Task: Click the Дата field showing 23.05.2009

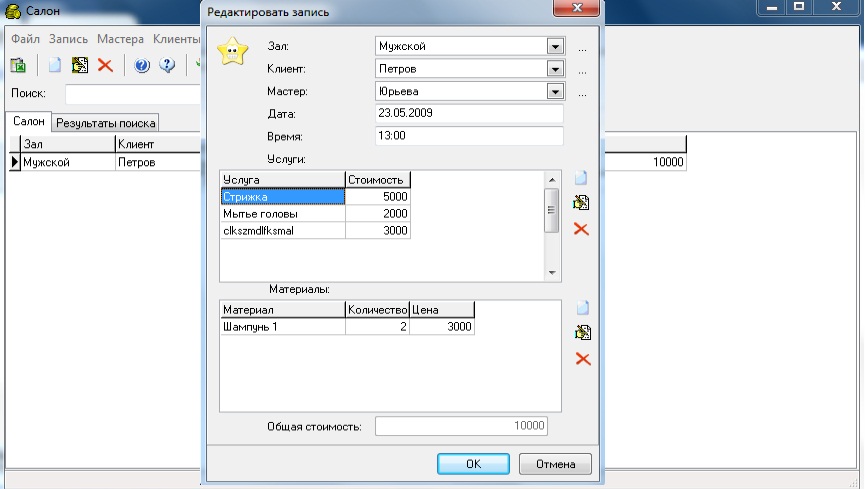Action: pyautogui.click(x=469, y=113)
